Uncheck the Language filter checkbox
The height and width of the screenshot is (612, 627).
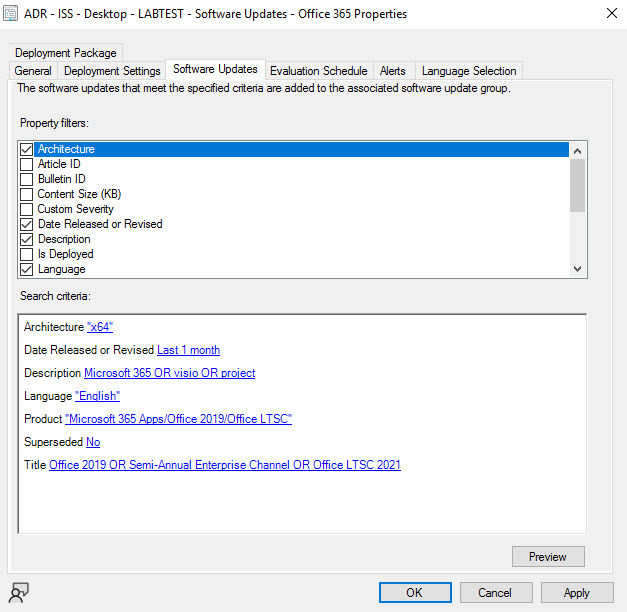point(26,270)
